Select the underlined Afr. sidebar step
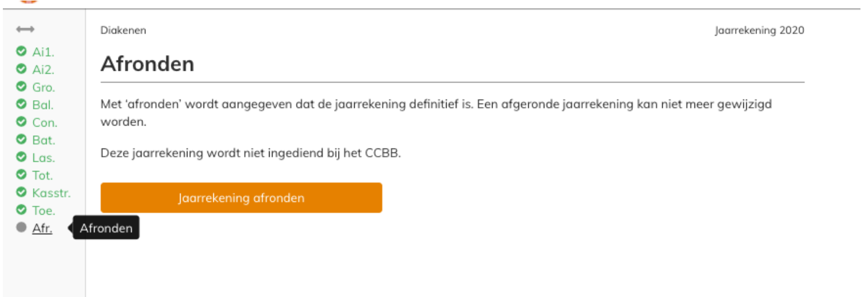This screenshot has height=297, width=868. 42,228
